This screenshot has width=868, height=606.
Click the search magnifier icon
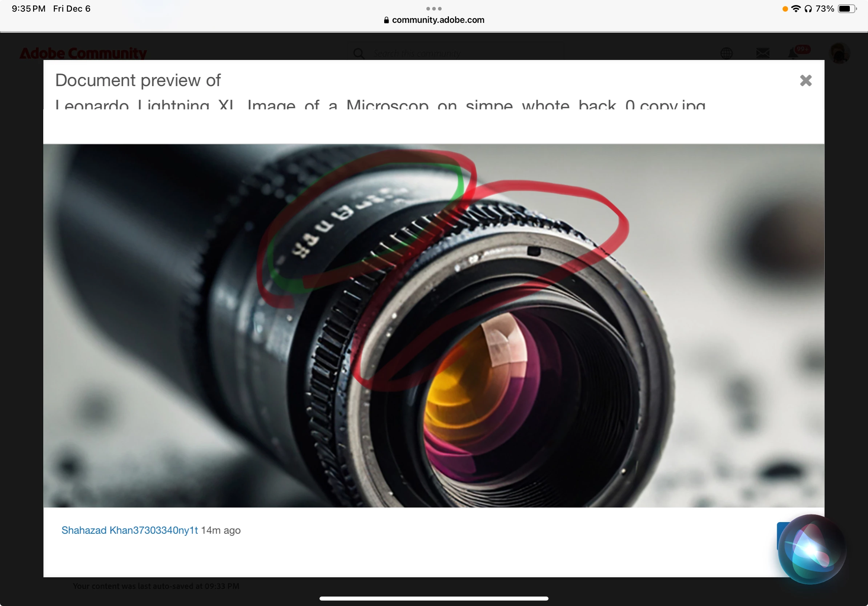click(358, 54)
